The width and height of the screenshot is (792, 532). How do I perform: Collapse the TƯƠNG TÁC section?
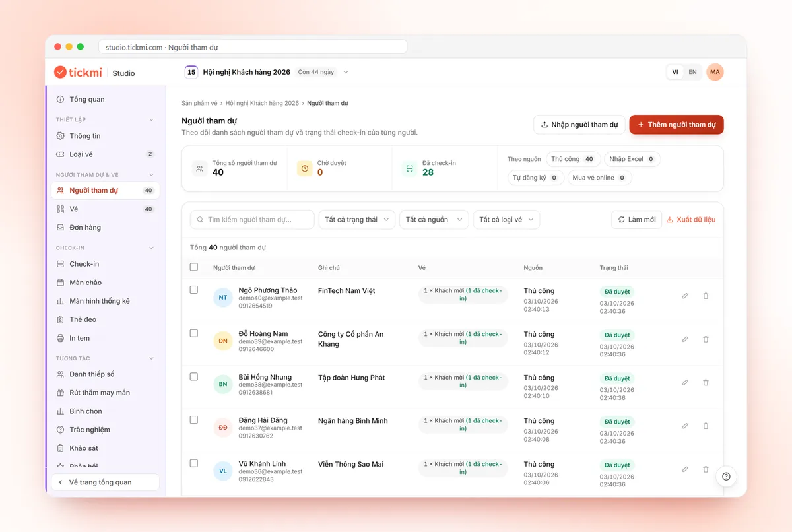tap(151, 358)
